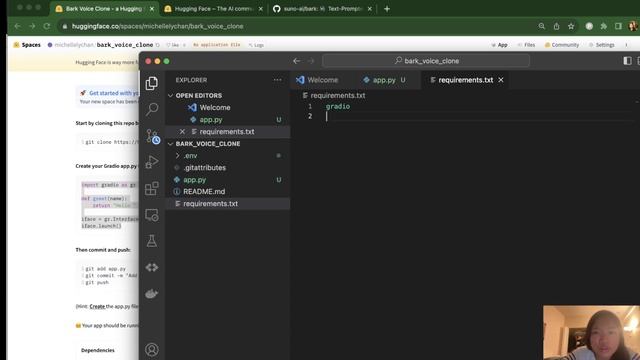Open .gitattributes in the file tree
Screen dimensions: 640x360
click(x=204, y=167)
